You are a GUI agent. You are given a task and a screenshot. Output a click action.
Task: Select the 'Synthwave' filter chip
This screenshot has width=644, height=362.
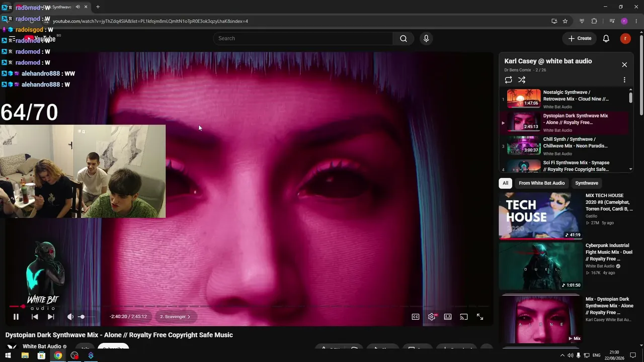(587, 183)
